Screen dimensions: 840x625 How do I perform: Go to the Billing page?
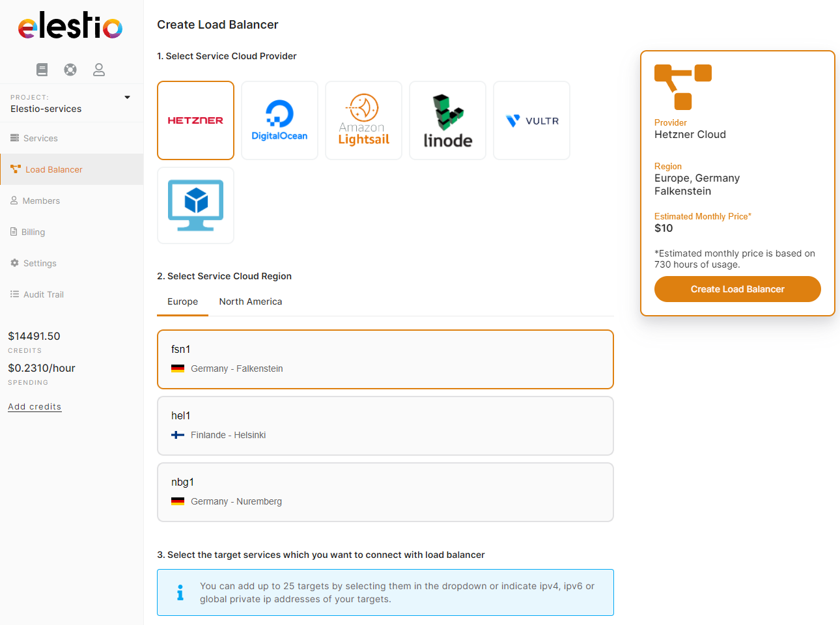pos(33,232)
